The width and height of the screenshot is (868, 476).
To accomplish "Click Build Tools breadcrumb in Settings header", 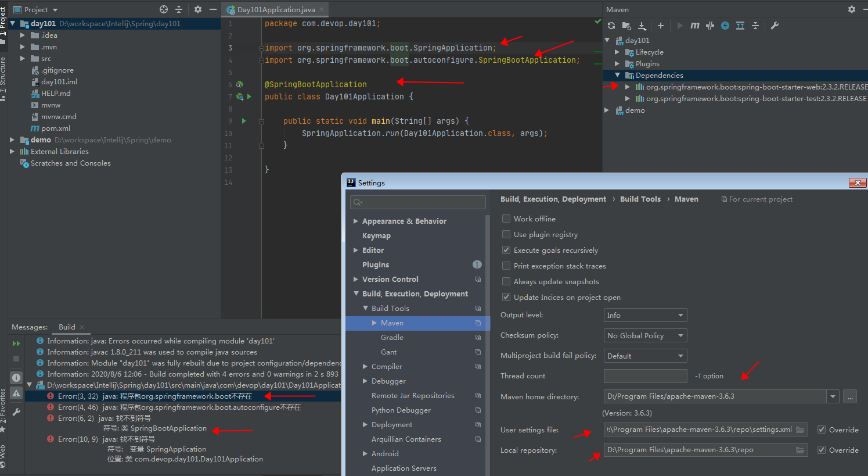I will point(640,199).
